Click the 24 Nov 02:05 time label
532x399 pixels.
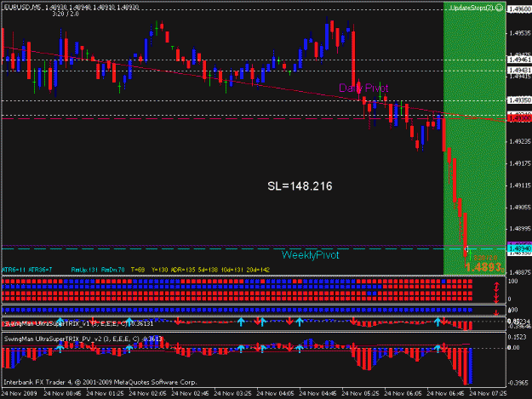(147, 394)
